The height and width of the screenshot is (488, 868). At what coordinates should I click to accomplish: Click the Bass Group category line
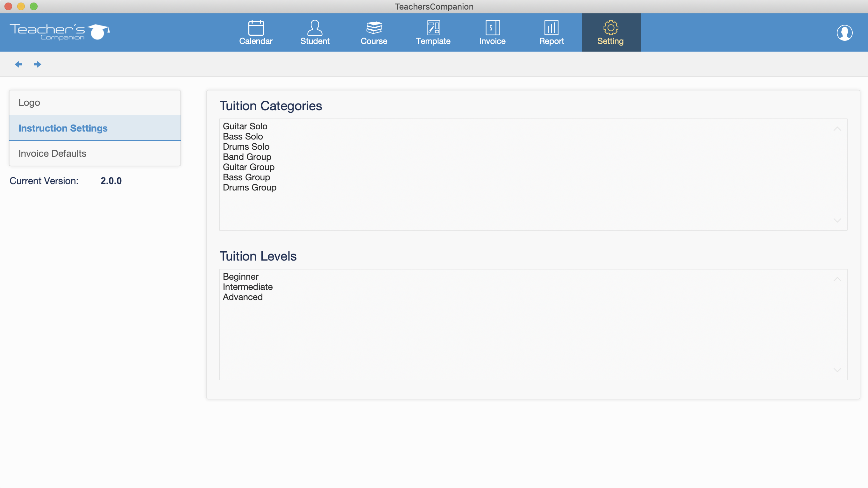point(246,177)
